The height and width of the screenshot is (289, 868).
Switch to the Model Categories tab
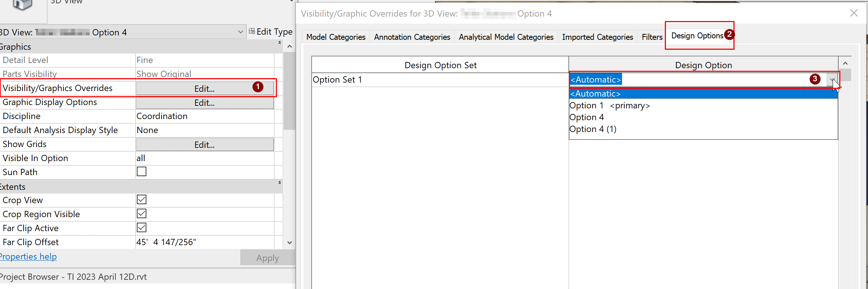click(x=336, y=37)
